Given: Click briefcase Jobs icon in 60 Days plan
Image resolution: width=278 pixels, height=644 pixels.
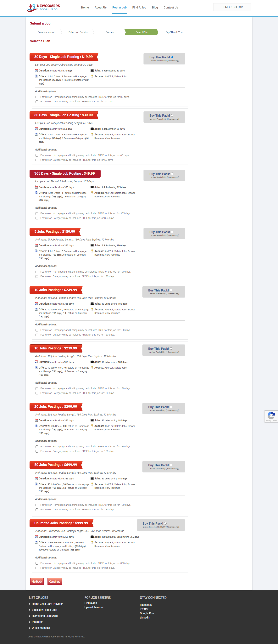Looking at the screenshot, I should click(92, 129).
